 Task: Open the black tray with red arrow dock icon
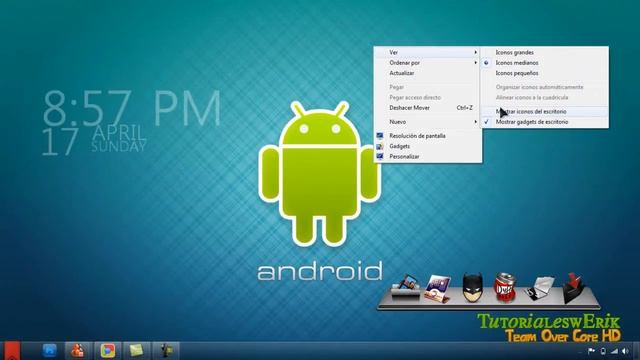(x=573, y=289)
